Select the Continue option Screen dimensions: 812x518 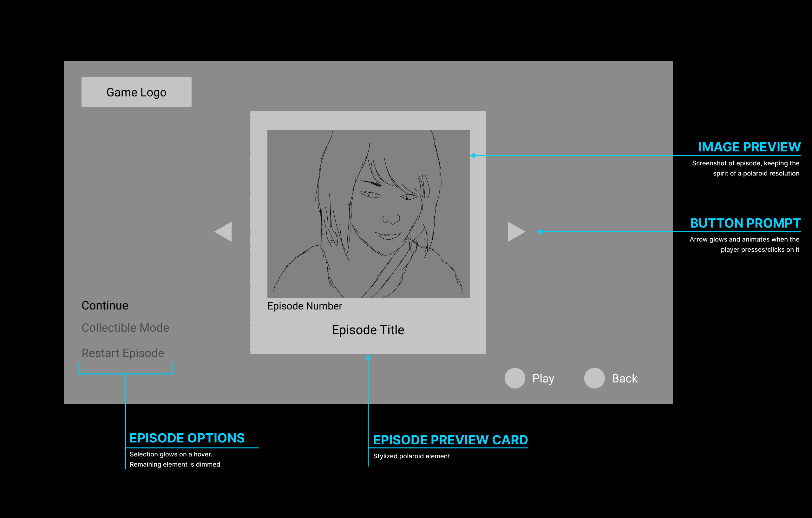105,305
